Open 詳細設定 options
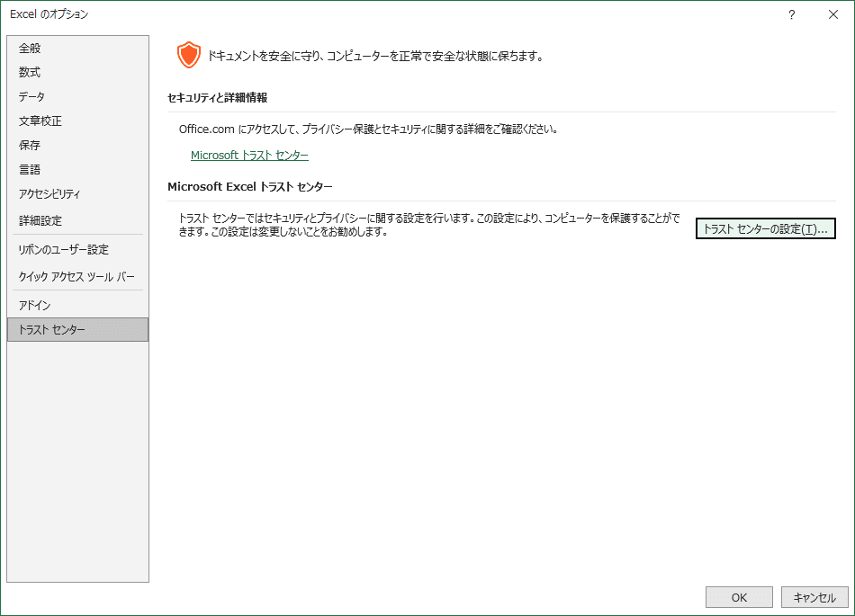 (x=77, y=220)
